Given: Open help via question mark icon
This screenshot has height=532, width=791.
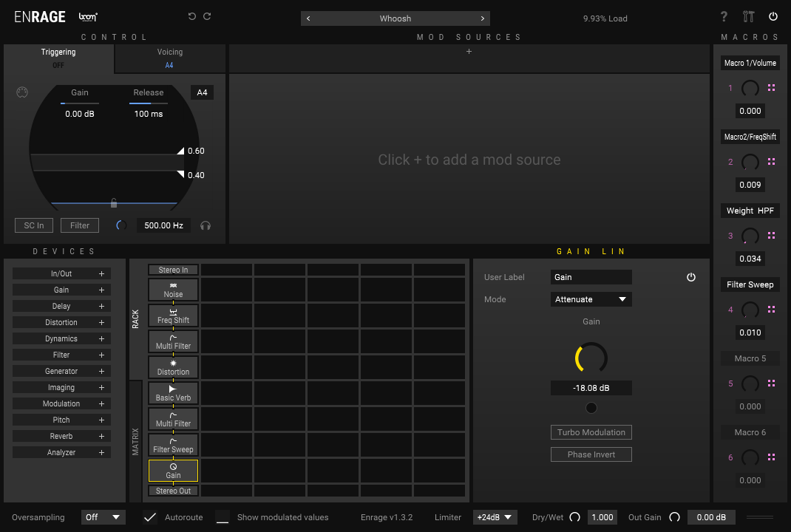Looking at the screenshot, I should 724,16.
